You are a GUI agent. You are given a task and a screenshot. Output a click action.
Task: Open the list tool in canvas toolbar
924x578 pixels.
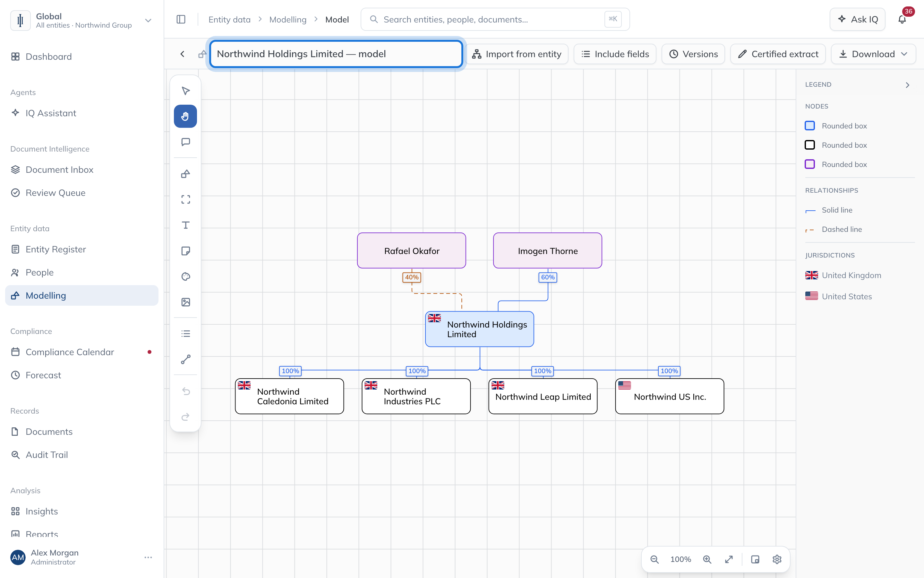point(185,334)
